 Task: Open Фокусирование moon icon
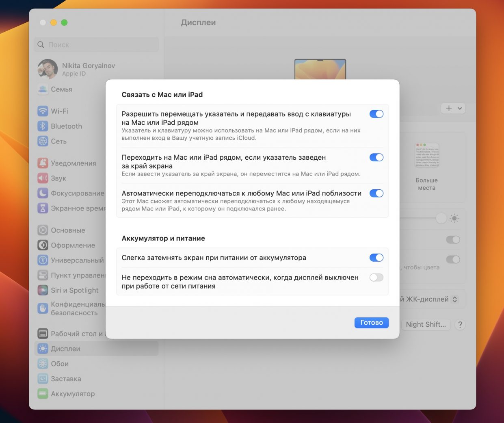coord(43,193)
